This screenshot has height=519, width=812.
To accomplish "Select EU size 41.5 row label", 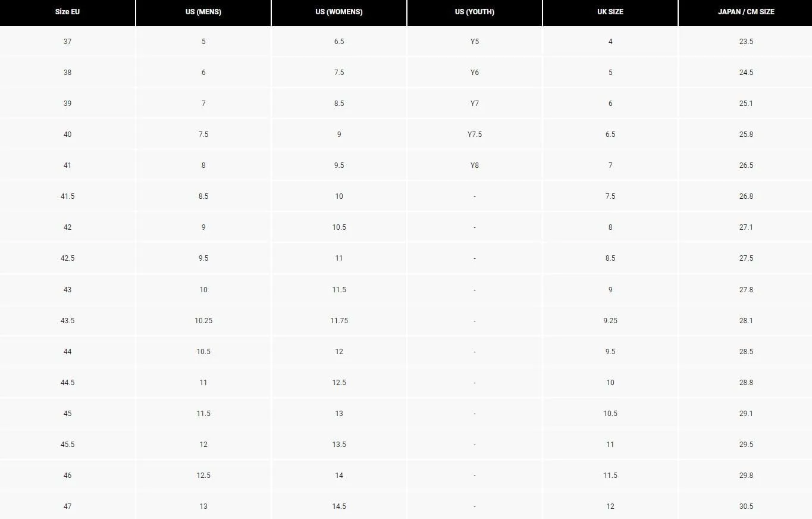I will pos(67,196).
